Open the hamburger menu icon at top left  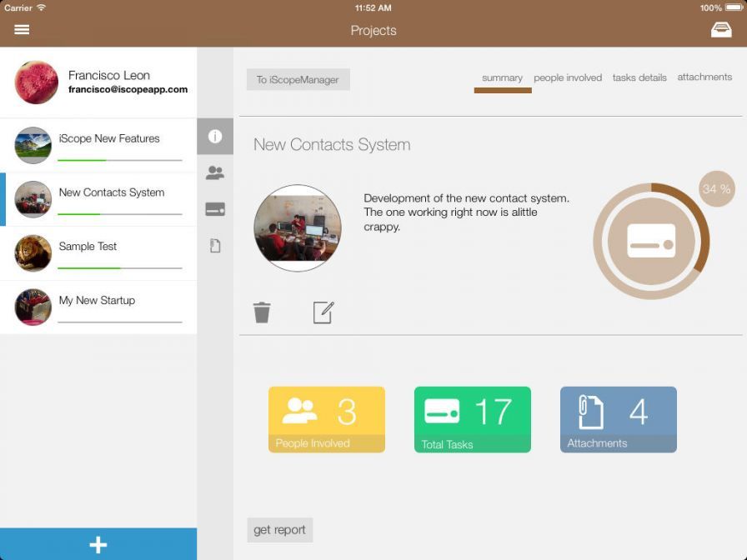click(x=22, y=29)
